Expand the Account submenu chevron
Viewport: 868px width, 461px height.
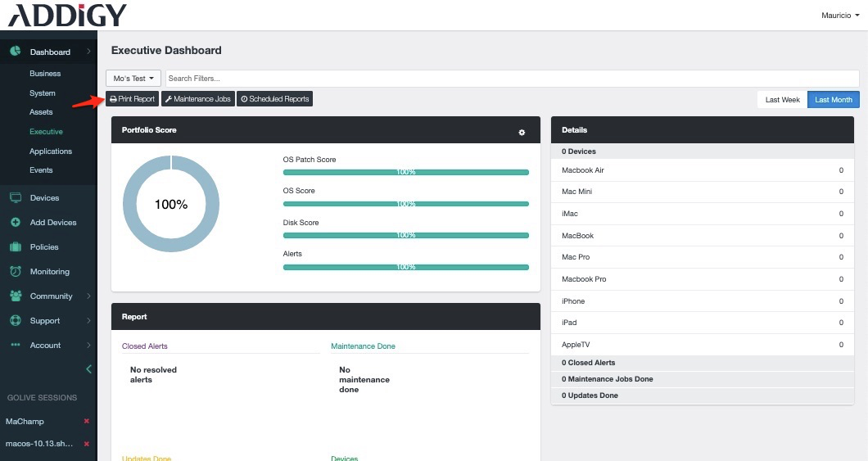point(88,345)
